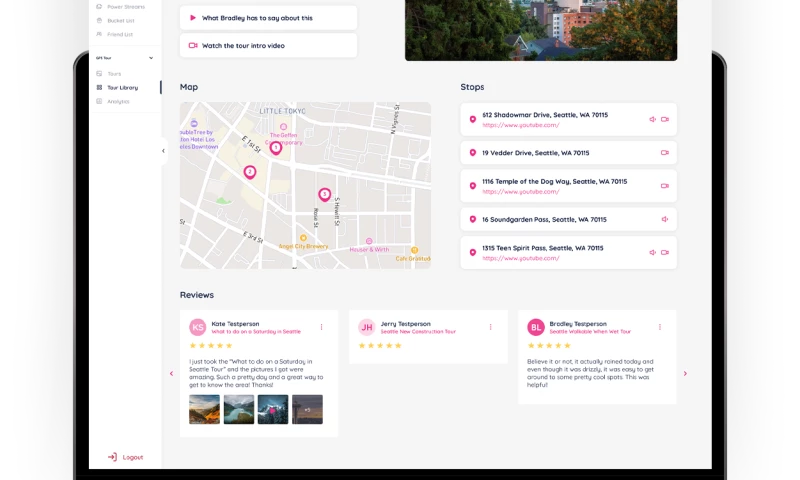Image resolution: width=800 pixels, height=480 pixels.
Task: Open video for 1315 Teen Spirit Pass stop
Action: click(665, 252)
